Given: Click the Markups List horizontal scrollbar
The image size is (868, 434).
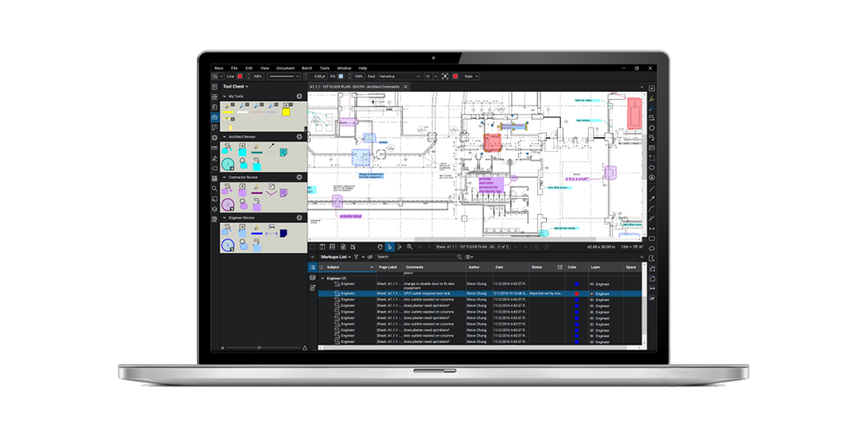Looking at the screenshot, I should point(481,348).
